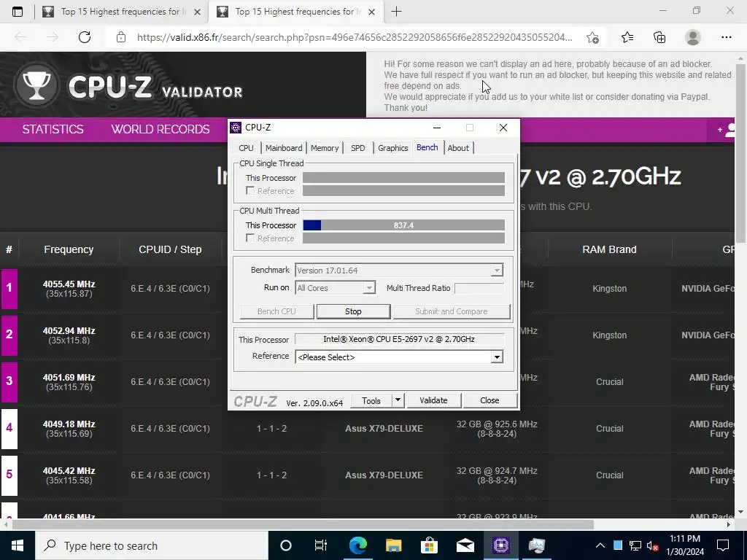The width and height of the screenshot is (747, 560).
Task: Open the Tools dropdown arrow
Action: 398,400
